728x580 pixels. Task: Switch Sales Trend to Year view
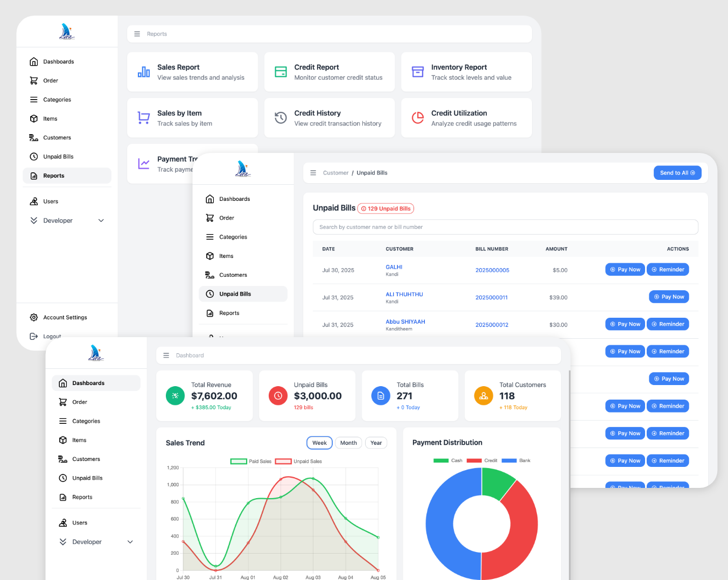[376, 443]
